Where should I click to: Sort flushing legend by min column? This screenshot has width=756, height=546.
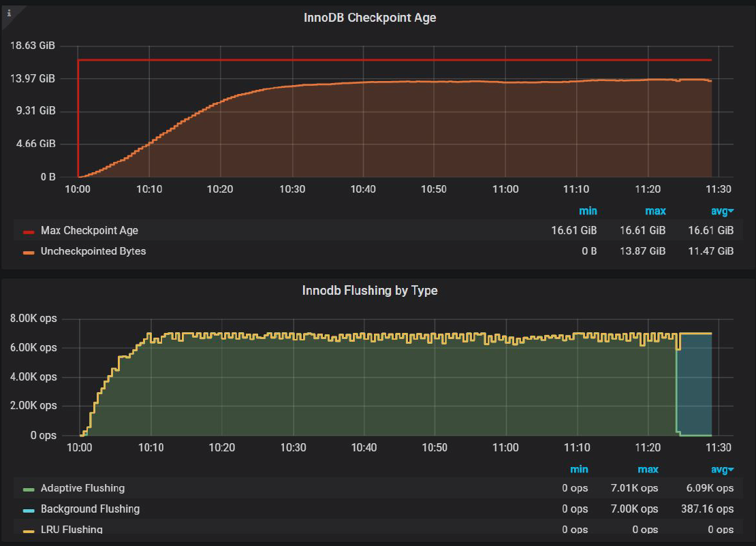[x=579, y=469]
